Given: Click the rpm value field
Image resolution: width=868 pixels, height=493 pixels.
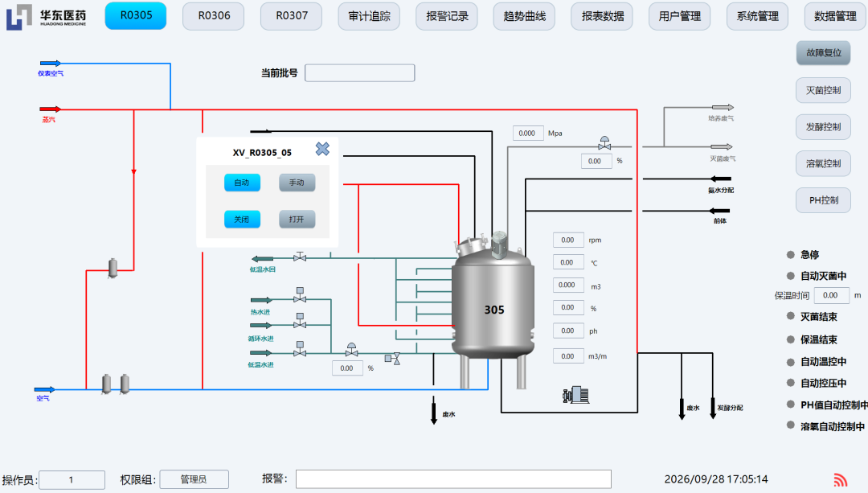Looking at the screenshot, I should click(568, 240).
